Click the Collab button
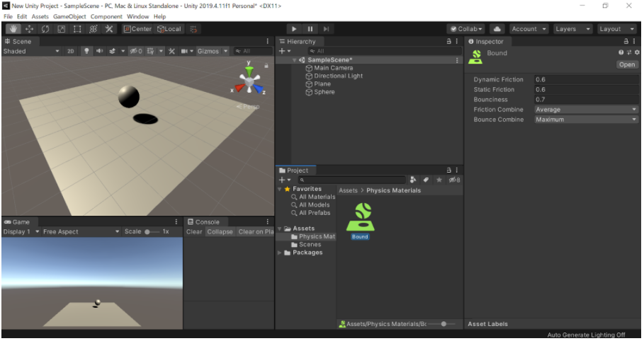This screenshot has width=644, height=341. [465, 29]
